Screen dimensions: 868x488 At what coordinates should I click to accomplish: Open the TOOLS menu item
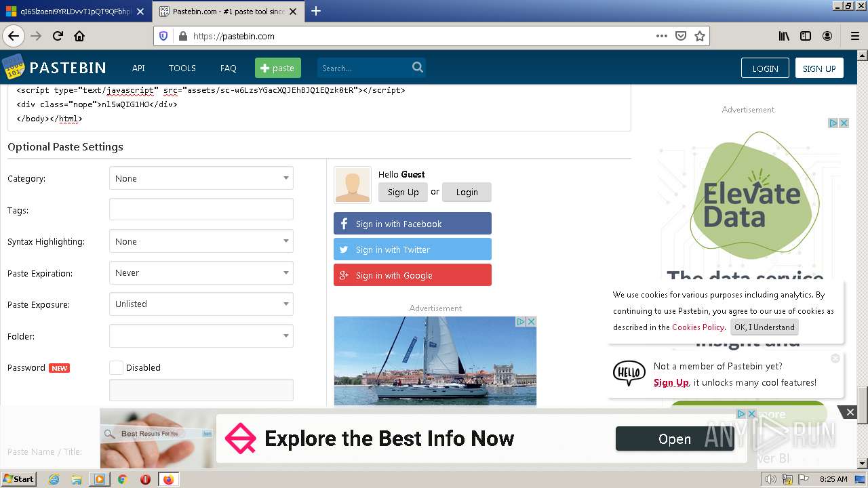[182, 68]
